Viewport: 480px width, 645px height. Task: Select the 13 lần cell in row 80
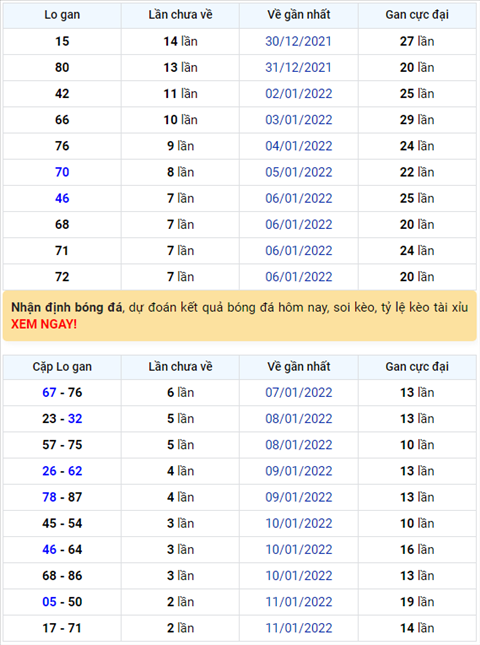(180, 67)
